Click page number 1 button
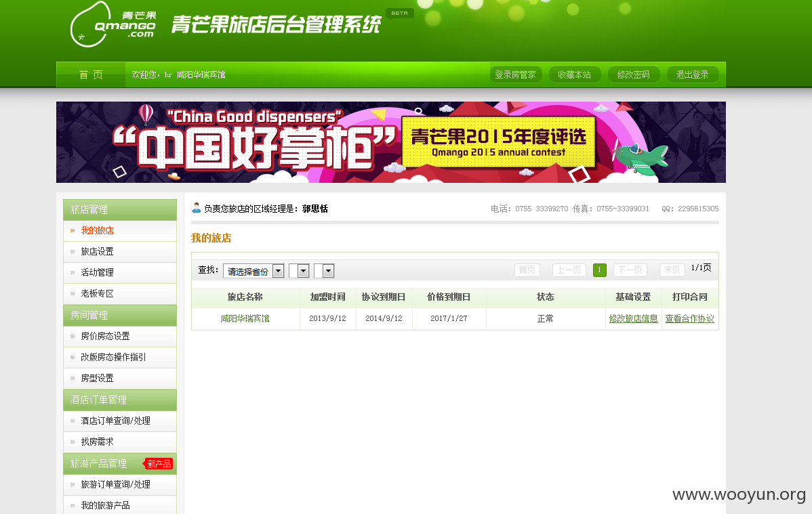Screen dimensions: 812x514 pos(600,270)
